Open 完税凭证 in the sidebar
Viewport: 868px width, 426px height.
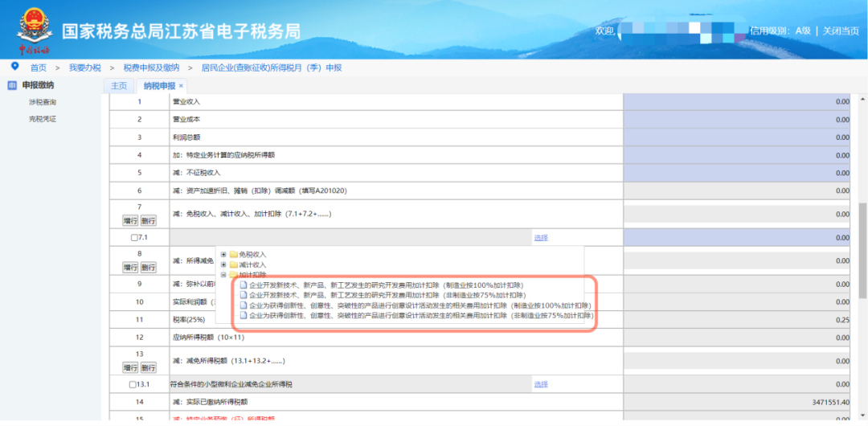click(x=43, y=119)
